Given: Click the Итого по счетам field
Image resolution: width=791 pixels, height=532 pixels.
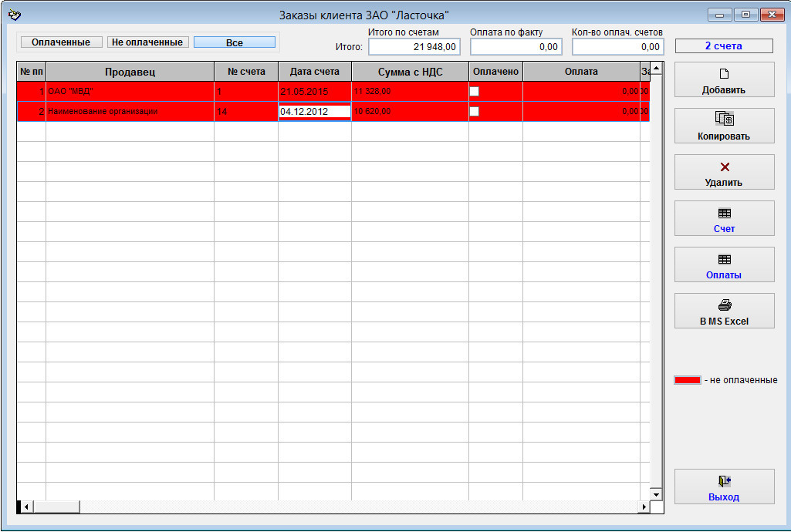Looking at the screenshot, I should pos(414,47).
